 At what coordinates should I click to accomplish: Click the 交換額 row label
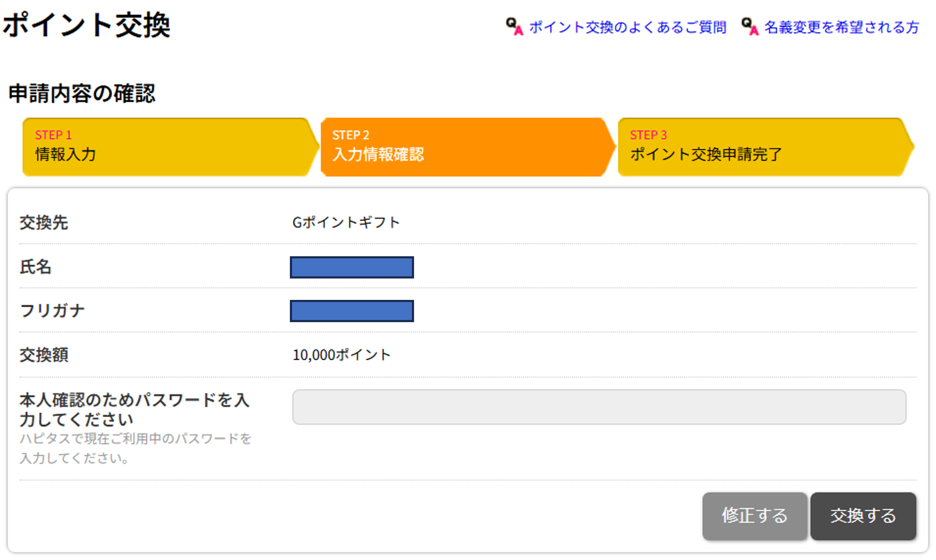coord(44,355)
